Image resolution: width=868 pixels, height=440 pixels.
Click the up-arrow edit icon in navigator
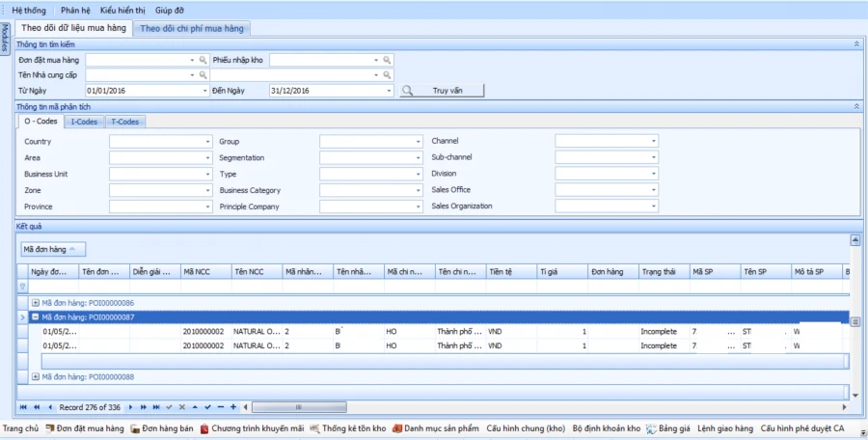click(195, 407)
